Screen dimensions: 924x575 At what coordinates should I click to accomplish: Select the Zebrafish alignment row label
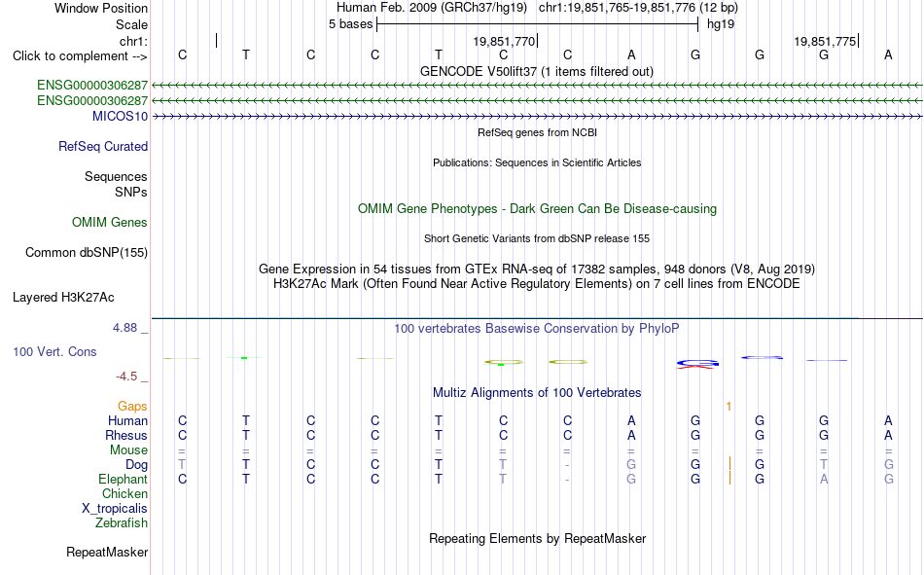[122, 523]
